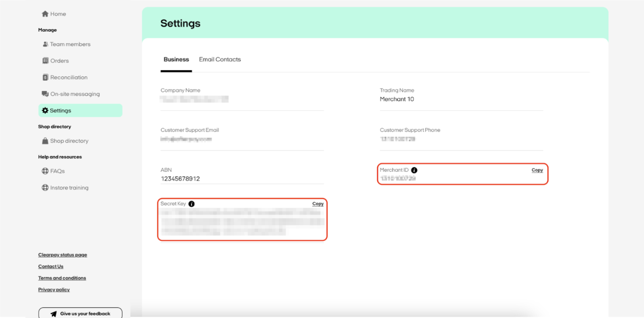Click the Manage section heading

pos(47,30)
